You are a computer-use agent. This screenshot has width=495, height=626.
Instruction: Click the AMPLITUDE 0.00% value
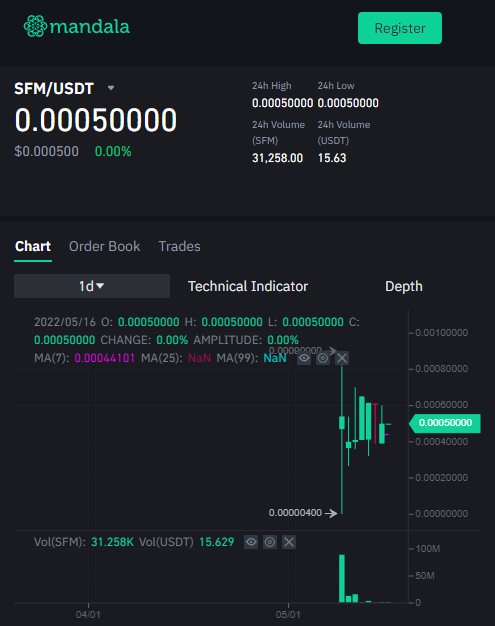(x=283, y=340)
